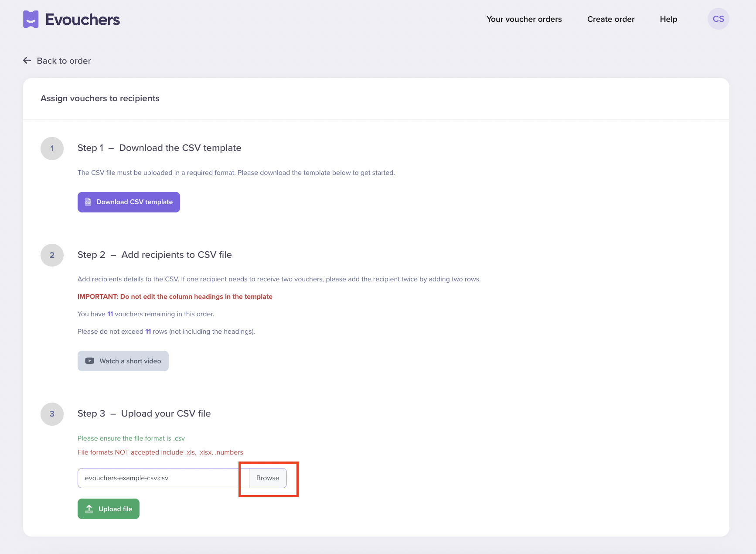Click the evouchers-example-csv.csv file field
This screenshot has width=756, height=554.
pos(163,478)
